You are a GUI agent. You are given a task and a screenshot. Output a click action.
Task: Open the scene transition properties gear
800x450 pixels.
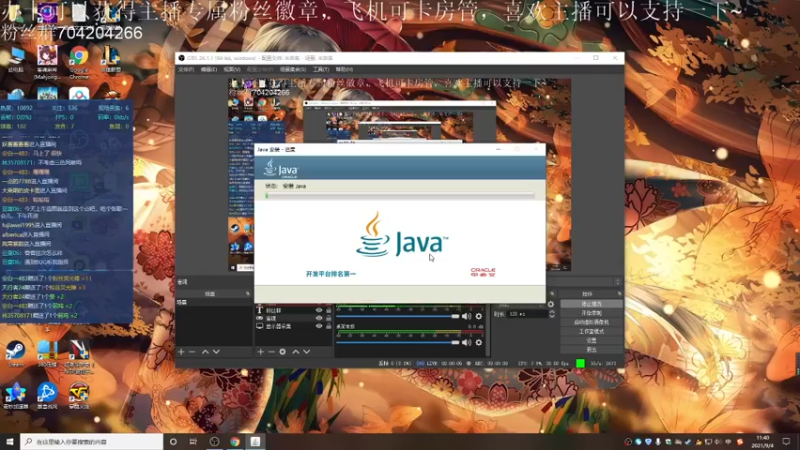click(551, 304)
